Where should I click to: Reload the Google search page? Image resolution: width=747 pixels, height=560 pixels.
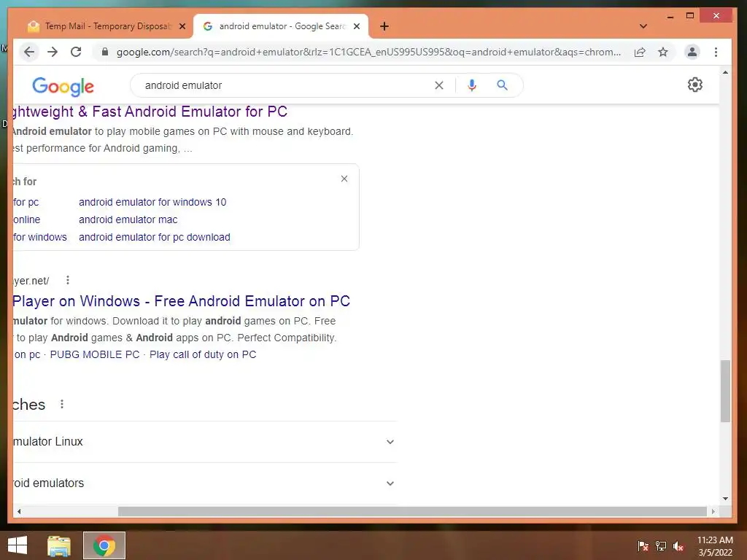point(76,52)
